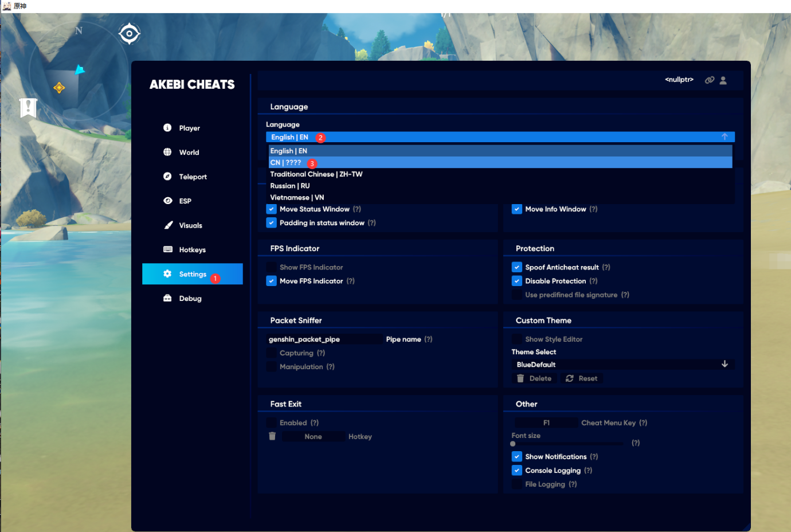Open the ESP tab
Image resolution: width=791 pixels, height=532 pixels.
coord(193,201)
